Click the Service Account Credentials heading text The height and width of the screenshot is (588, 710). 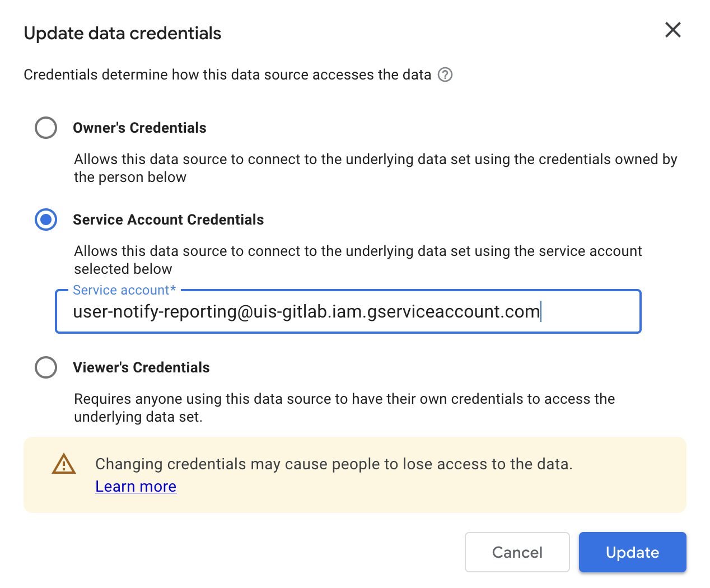[168, 220]
